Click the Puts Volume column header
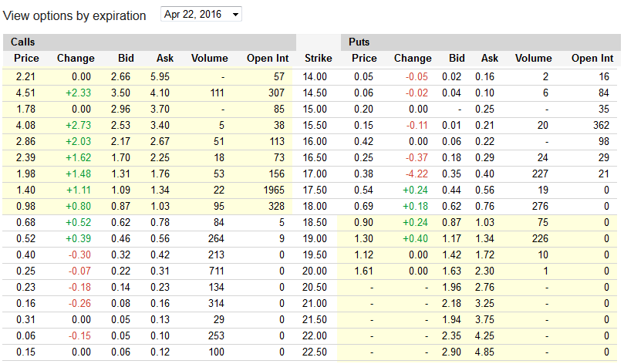The height and width of the screenshot is (364, 624). [x=533, y=59]
